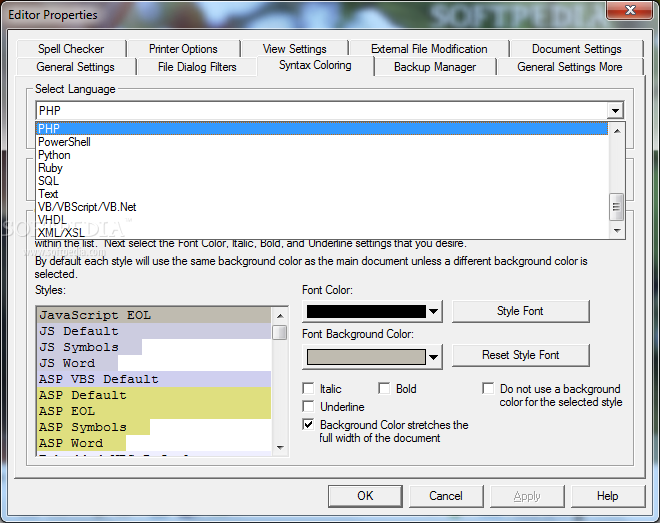Select the ASP VBS Default style

(x=154, y=379)
